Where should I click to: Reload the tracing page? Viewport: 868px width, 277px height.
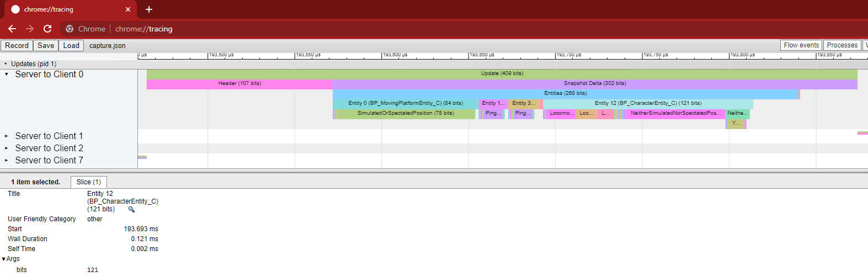click(x=47, y=29)
